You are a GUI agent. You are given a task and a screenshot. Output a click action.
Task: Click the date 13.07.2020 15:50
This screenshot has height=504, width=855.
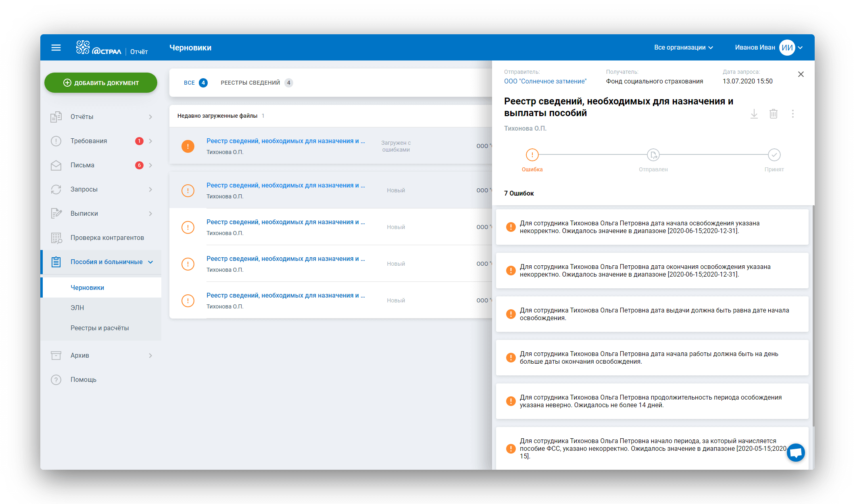(x=748, y=81)
